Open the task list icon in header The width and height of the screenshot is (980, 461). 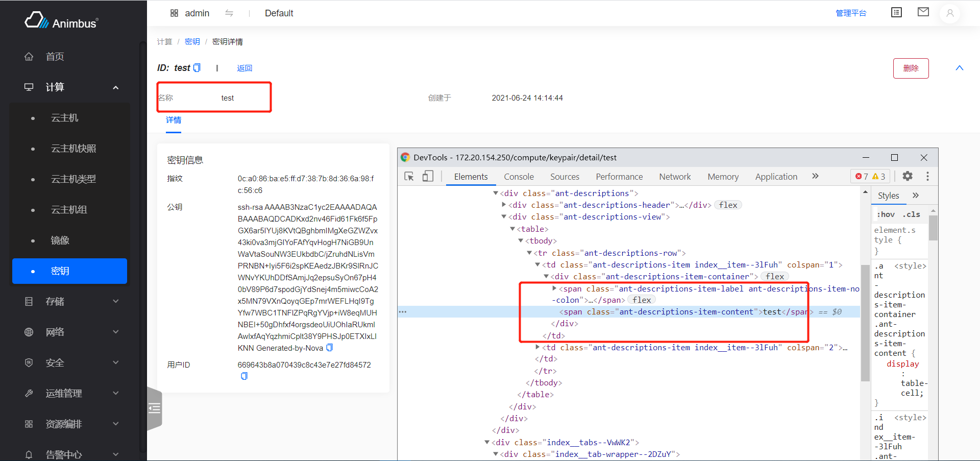(896, 12)
